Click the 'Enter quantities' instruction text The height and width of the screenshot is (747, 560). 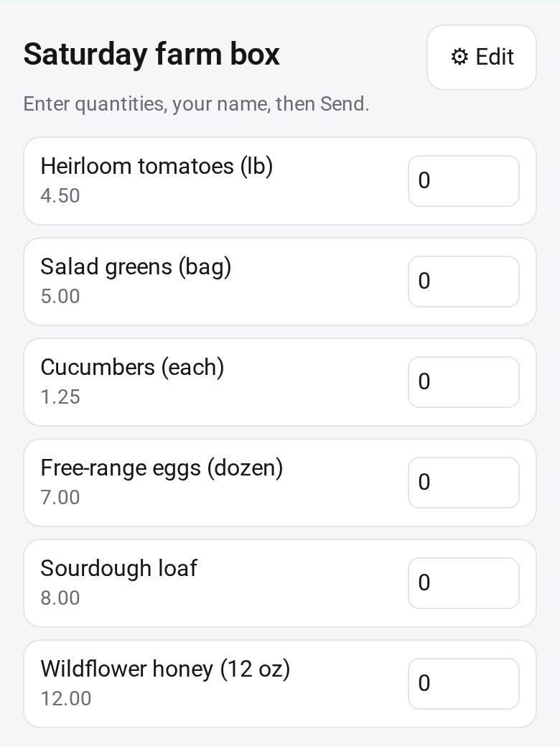[196, 104]
